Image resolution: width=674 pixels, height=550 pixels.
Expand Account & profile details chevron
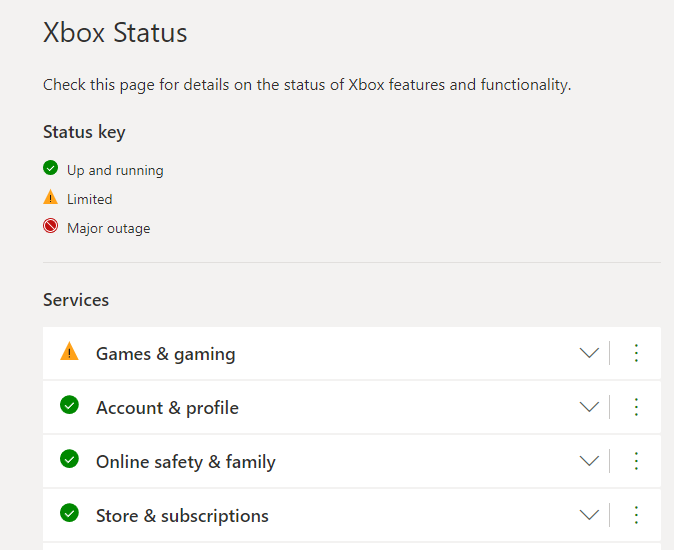tap(589, 407)
